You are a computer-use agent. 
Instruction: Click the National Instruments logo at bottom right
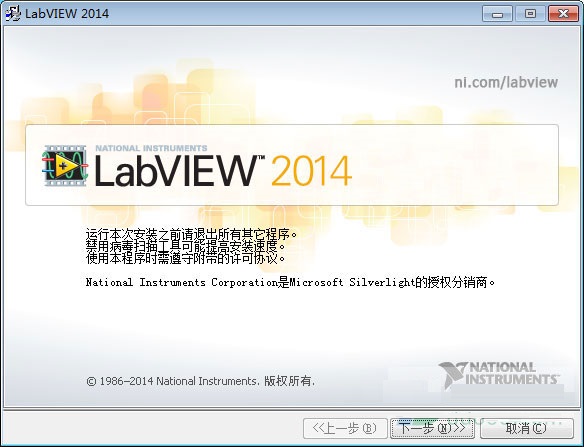499,374
